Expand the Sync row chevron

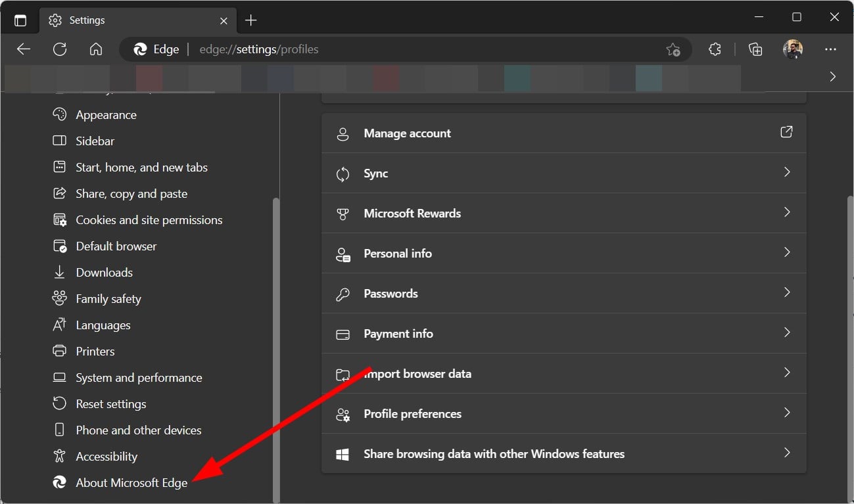click(x=786, y=172)
